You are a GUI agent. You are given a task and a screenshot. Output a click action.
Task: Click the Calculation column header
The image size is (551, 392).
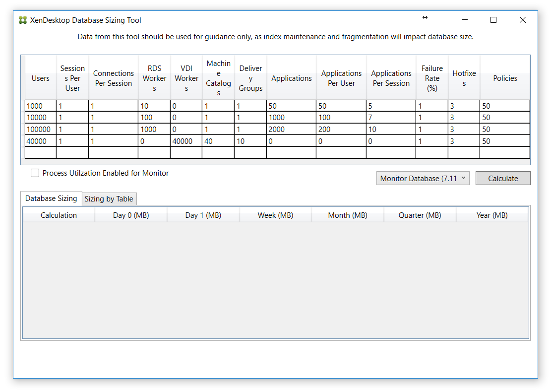59,214
